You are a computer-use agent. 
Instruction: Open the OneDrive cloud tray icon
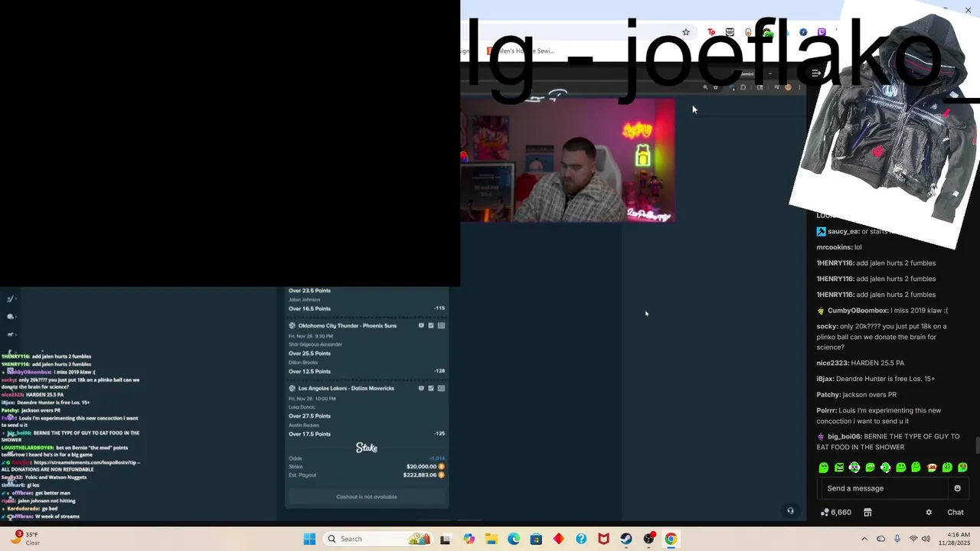click(x=880, y=539)
